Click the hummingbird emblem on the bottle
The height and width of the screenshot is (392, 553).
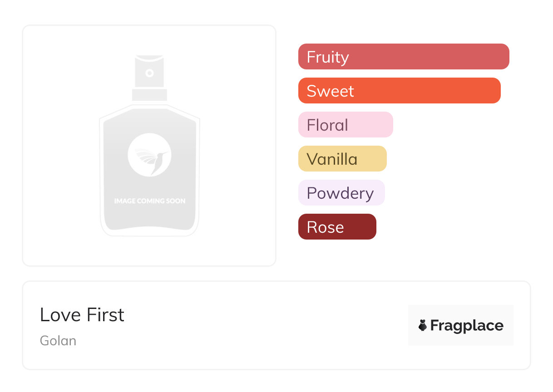pyautogui.click(x=149, y=155)
